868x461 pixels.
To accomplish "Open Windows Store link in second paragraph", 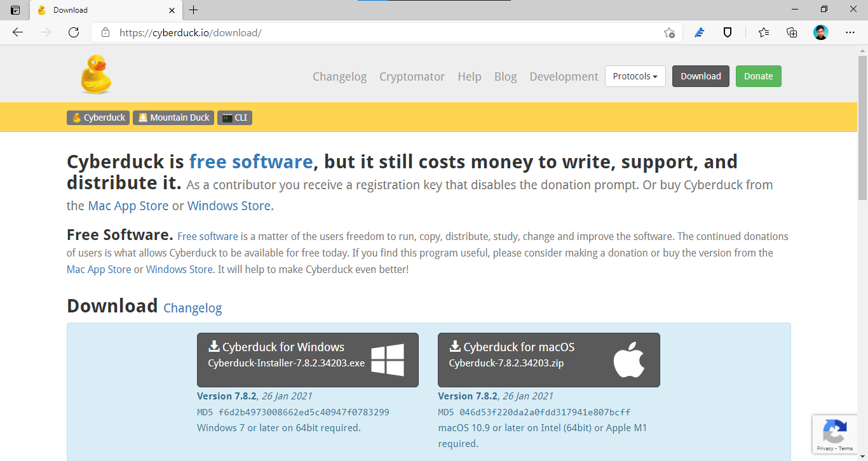I will [x=179, y=269].
